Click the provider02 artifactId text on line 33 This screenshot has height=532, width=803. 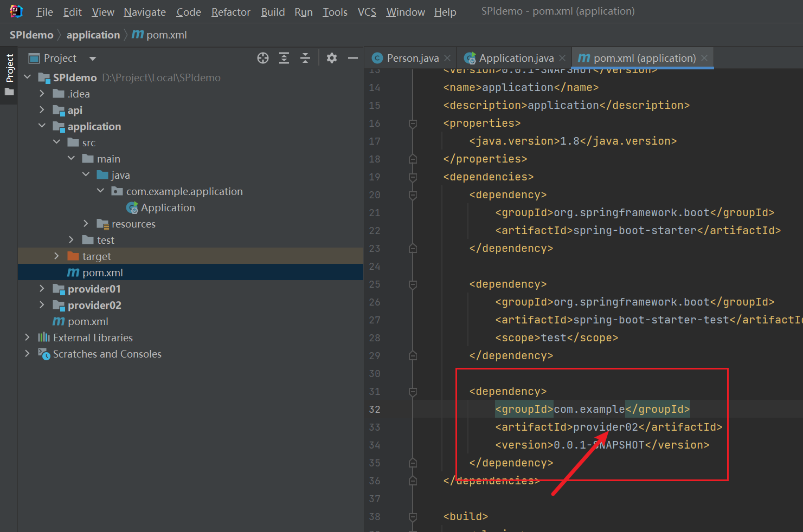click(x=606, y=427)
